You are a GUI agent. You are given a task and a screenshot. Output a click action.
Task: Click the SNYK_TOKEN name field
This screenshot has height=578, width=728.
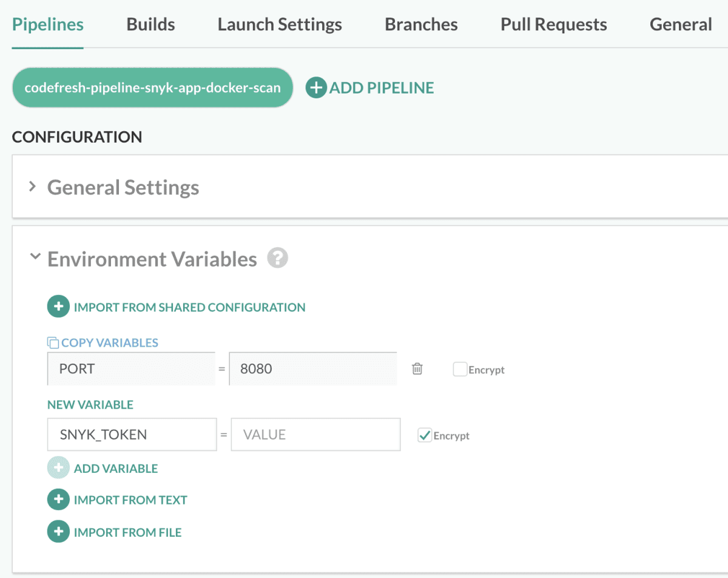pyautogui.click(x=132, y=434)
